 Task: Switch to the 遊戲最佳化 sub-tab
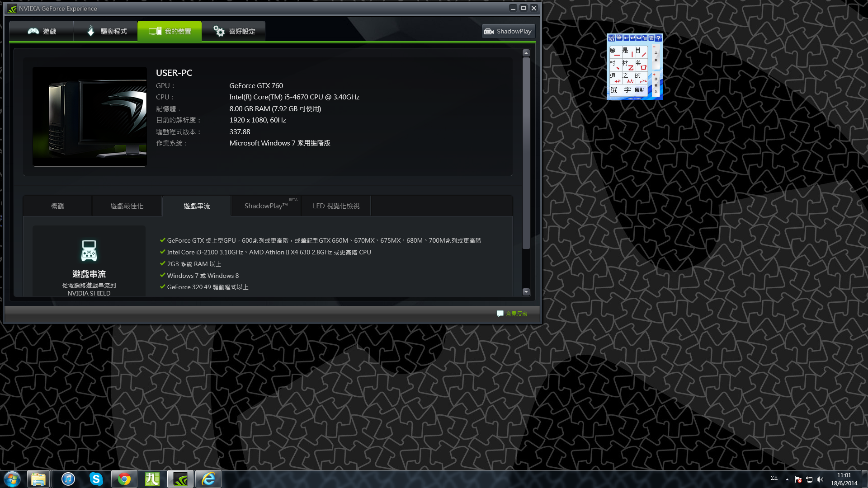[x=127, y=206]
